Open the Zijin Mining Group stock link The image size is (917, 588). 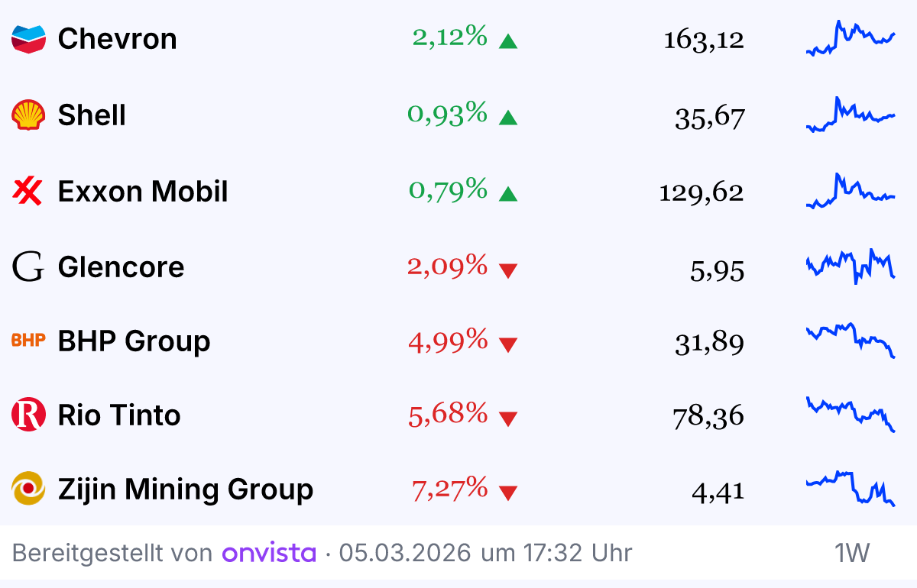[185, 489]
